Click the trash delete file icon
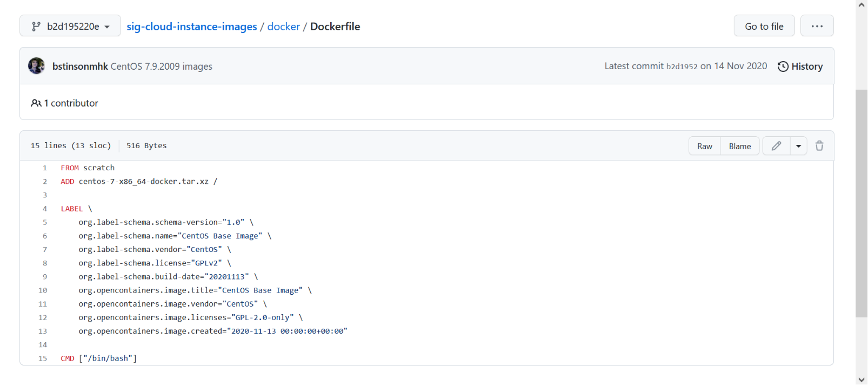 coord(819,146)
